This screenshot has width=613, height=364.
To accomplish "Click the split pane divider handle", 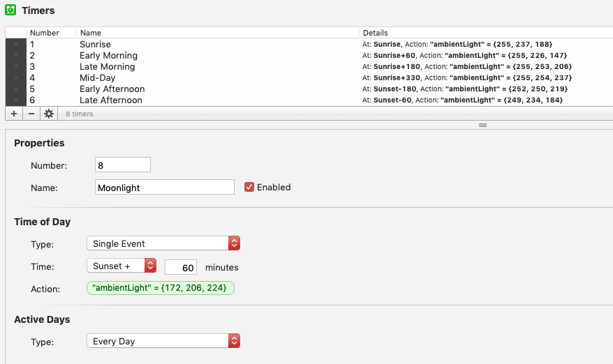I will [482, 125].
